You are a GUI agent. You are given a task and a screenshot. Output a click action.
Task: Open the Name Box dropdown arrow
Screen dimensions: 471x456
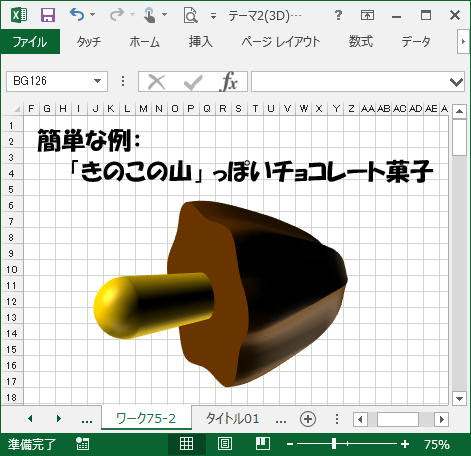[97, 81]
